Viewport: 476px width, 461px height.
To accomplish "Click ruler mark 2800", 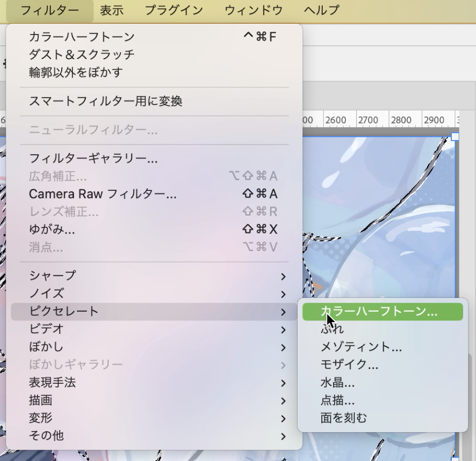I will click(401, 120).
